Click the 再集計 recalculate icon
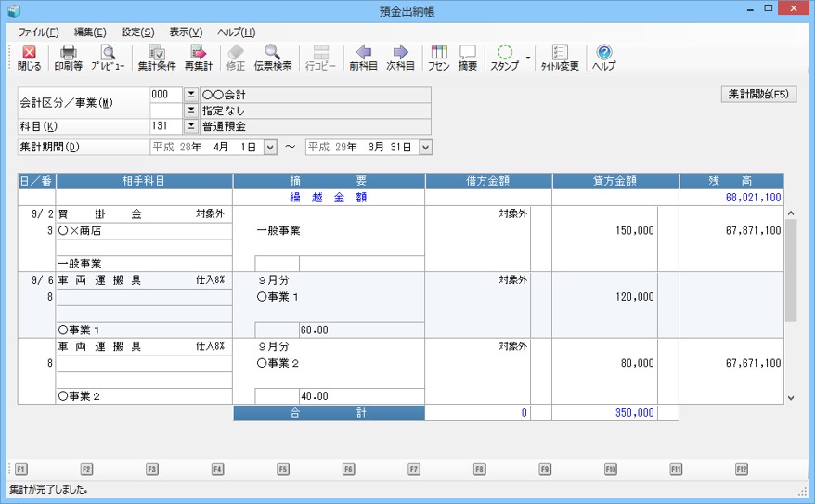Screen dimensions: 815x504 (x=198, y=58)
